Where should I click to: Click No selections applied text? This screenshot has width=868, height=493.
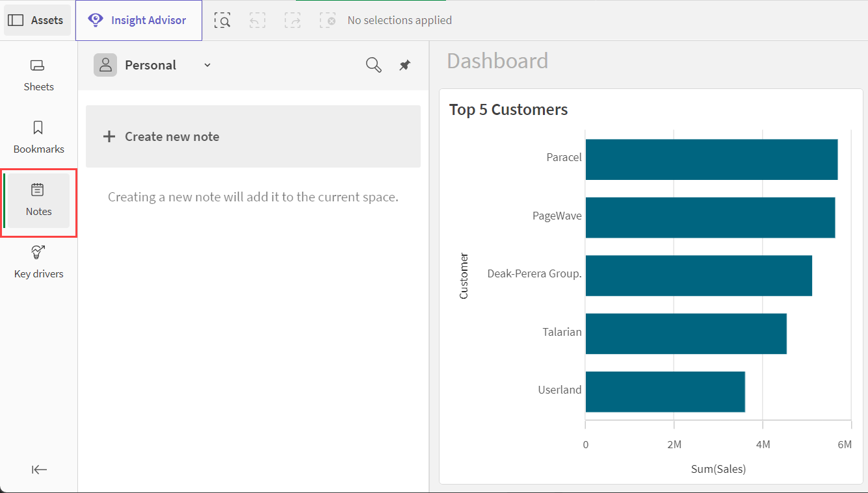[x=400, y=20]
